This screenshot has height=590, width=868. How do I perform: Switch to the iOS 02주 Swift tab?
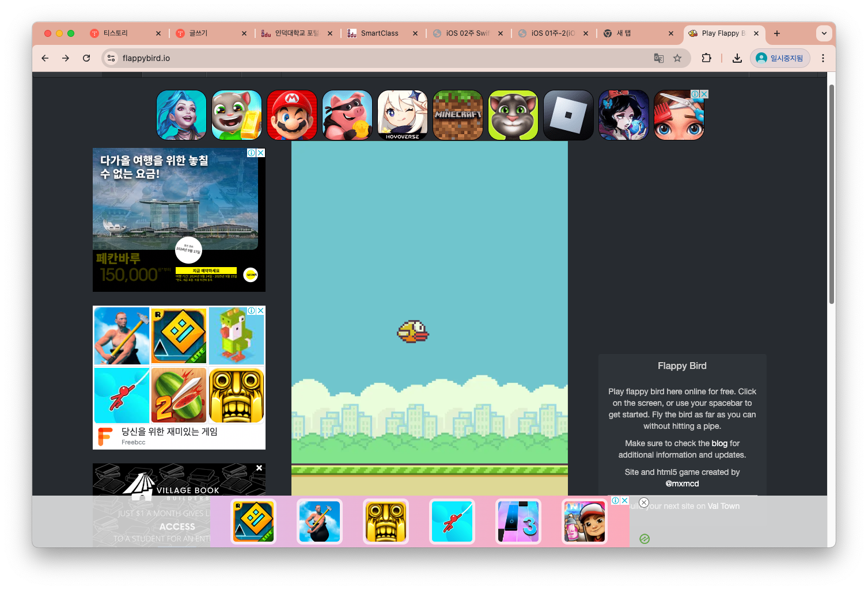[468, 33]
